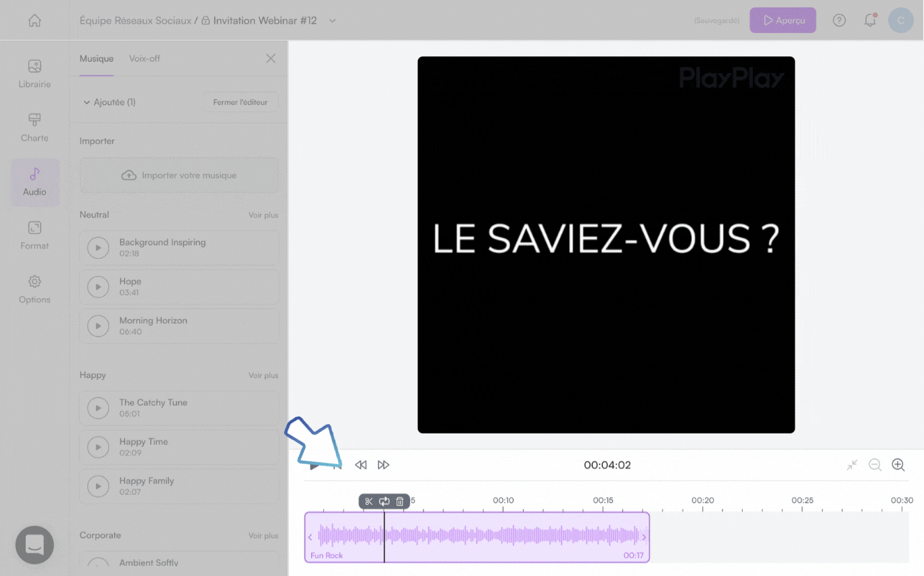This screenshot has width=924, height=576.
Task: Open the project name dropdown chevron
Action: [x=332, y=21]
